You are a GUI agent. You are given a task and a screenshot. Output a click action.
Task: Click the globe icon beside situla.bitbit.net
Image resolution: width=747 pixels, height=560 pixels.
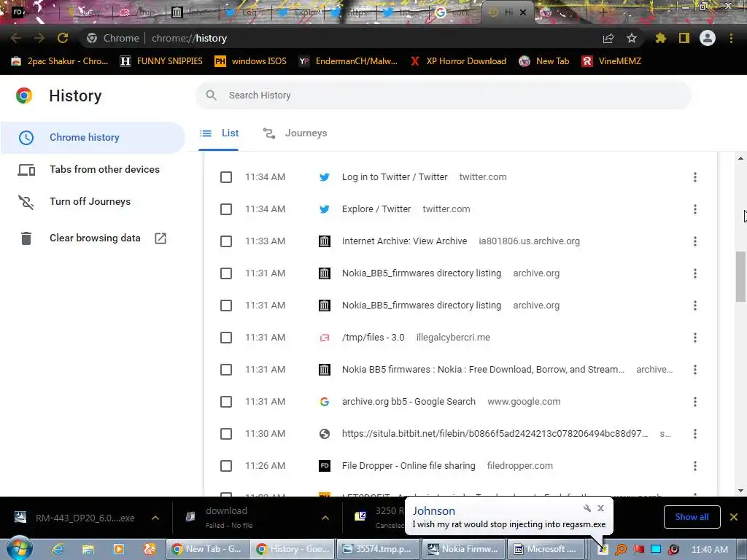[x=325, y=434]
